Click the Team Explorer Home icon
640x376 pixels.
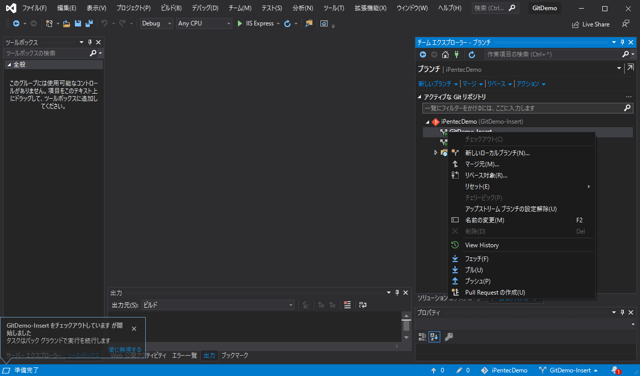445,54
